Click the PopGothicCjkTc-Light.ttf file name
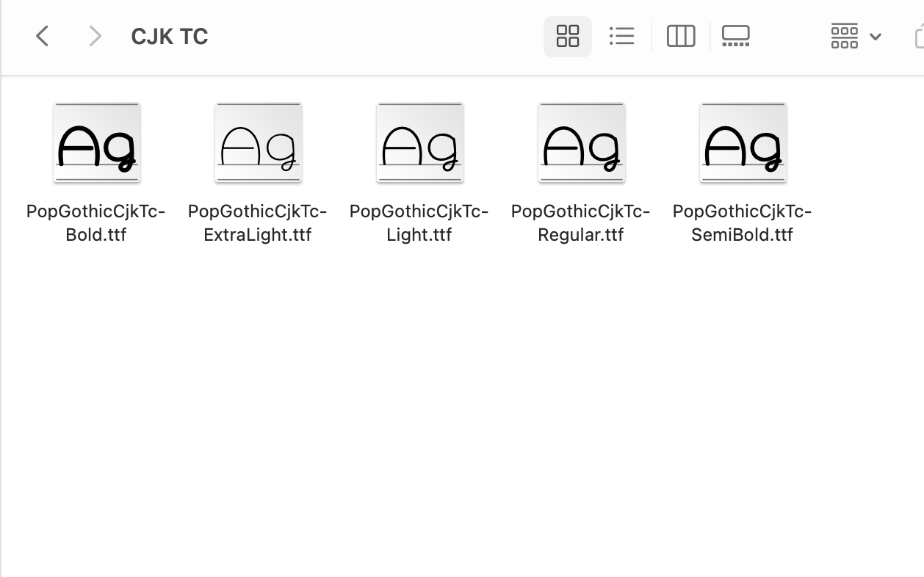Image resolution: width=924 pixels, height=577 pixels. pos(419,223)
